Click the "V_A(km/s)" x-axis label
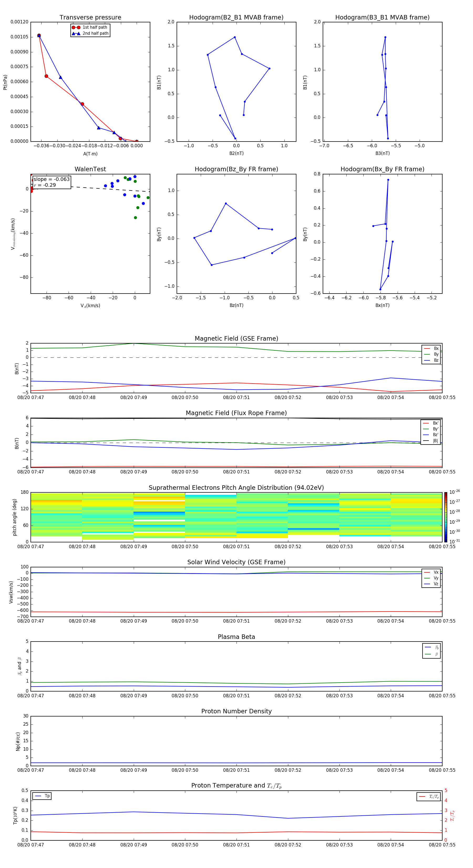Viewport: 473px width, 868px height. 90,306
